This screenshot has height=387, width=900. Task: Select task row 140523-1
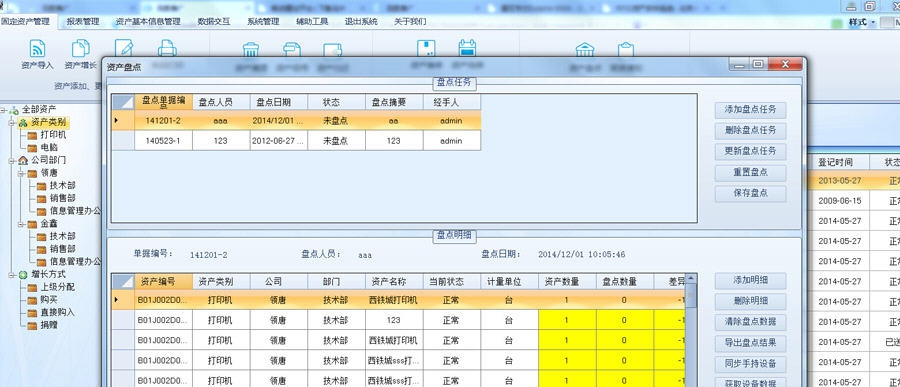click(x=296, y=141)
